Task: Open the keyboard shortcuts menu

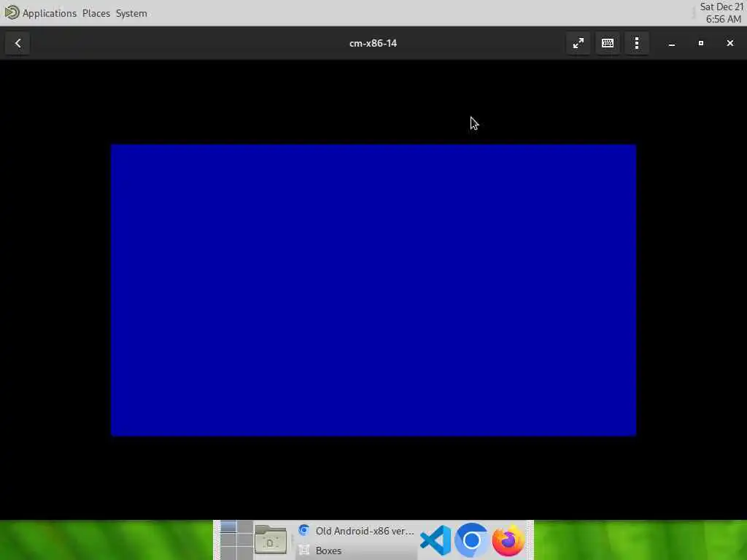Action: click(x=608, y=43)
